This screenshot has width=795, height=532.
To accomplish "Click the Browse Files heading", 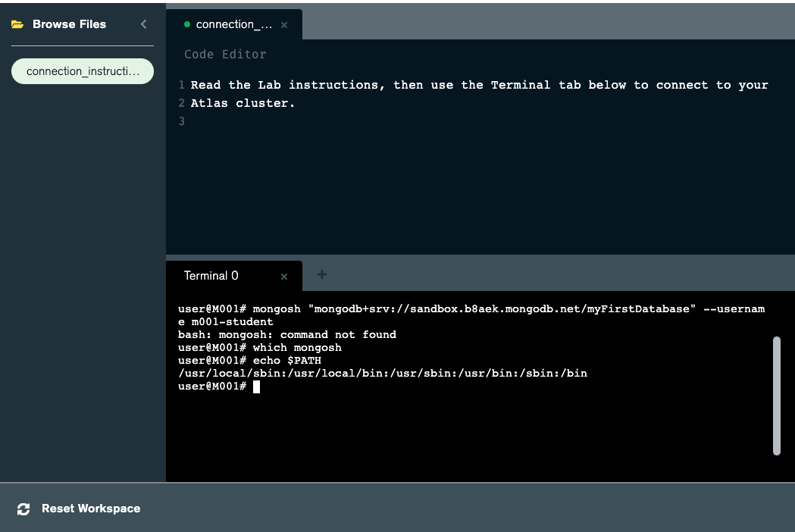I will click(x=69, y=24).
